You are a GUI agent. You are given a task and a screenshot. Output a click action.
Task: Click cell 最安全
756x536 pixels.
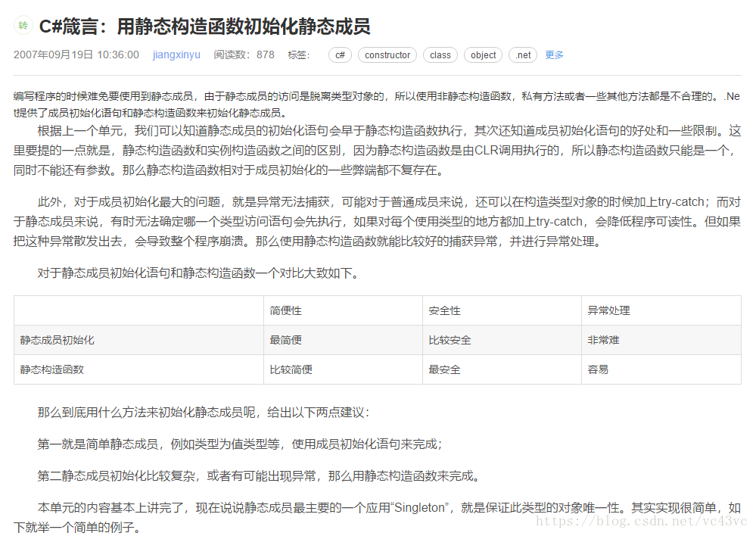(x=444, y=369)
